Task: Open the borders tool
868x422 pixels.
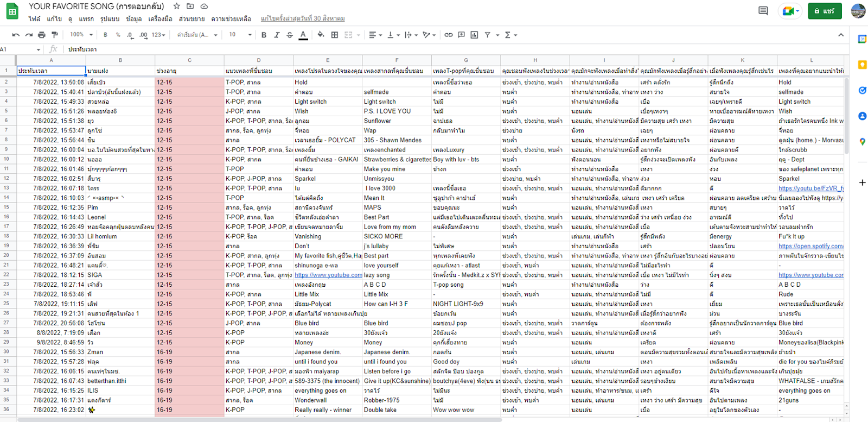Action: 335,35
